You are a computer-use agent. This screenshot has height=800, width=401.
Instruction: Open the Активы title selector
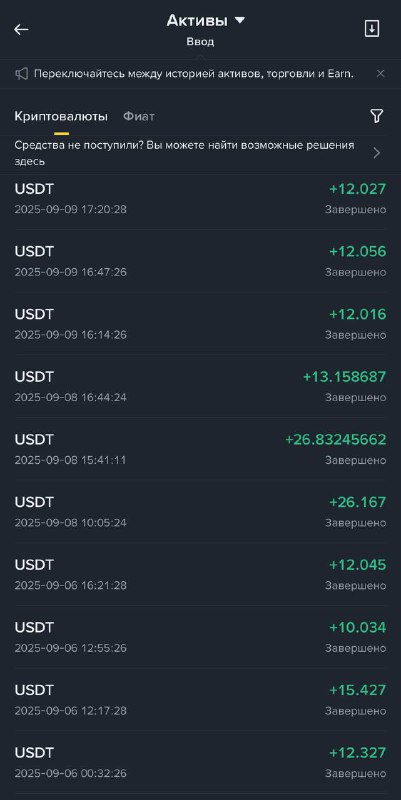pos(197,20)
